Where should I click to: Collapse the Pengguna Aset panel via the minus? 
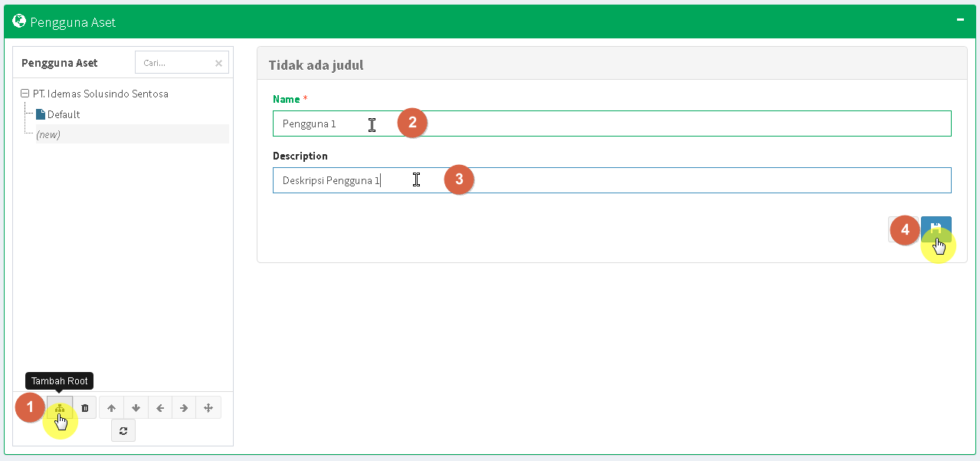pyautogui.click(x=960, y=21)
